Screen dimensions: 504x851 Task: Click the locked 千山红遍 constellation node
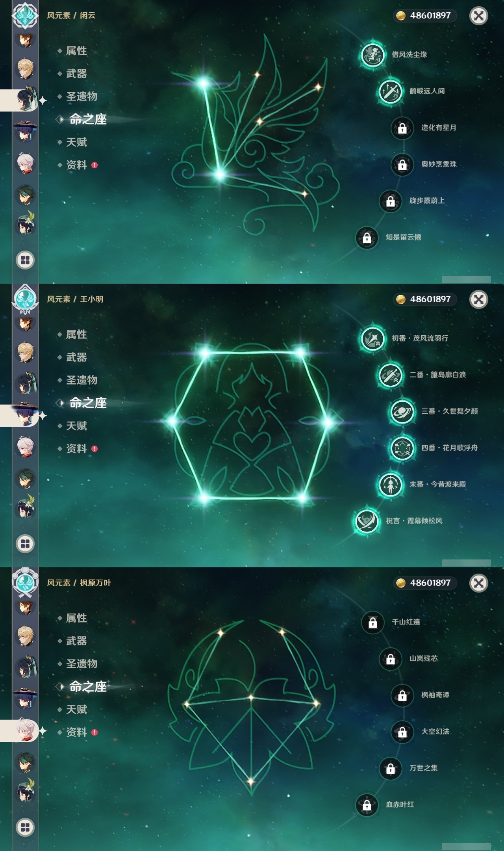tap(372, 622)
